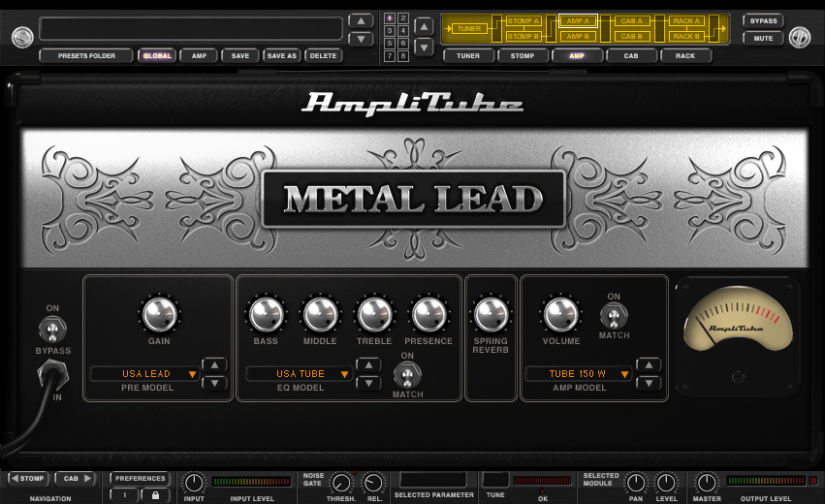825x504 pixels.
Task: Select preset slot 1
Action: pos(390,18)
